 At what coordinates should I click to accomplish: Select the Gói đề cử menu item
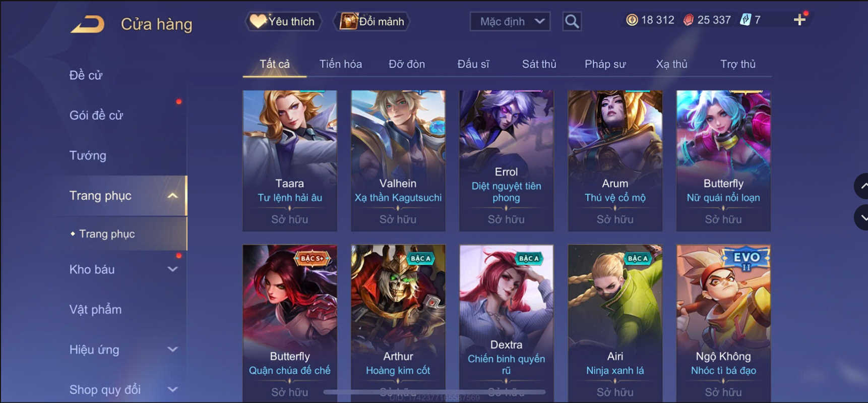pyautogui.click(x=96, y=115)
